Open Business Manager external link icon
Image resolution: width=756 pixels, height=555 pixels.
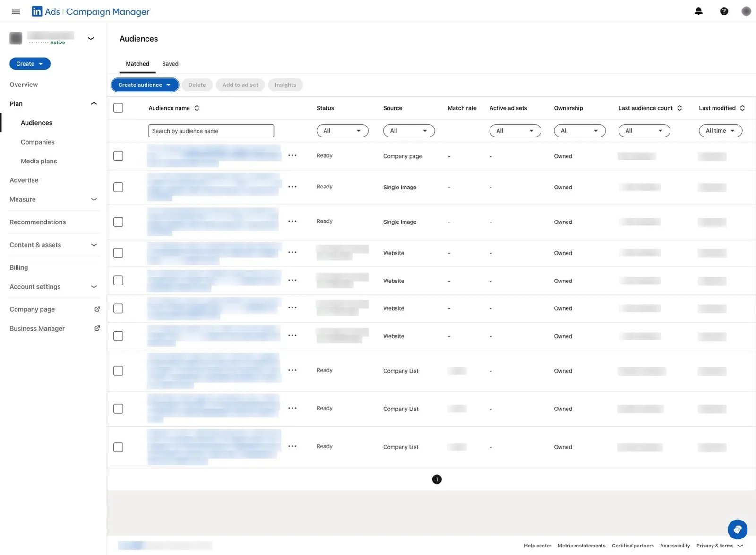click(x=97, y=328)
